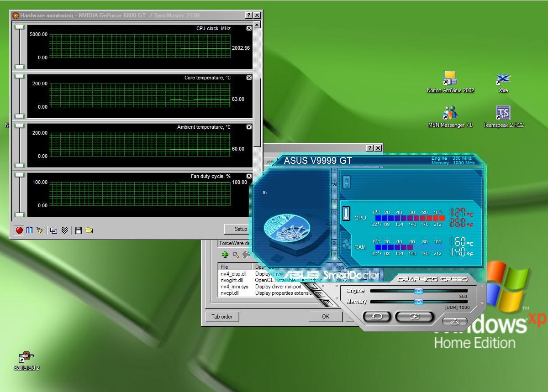The height and width of the screenshot is (392, 548).
Task: Click the Engine speed slider thumb in SmartDoctor
Action: coord(418,291)
